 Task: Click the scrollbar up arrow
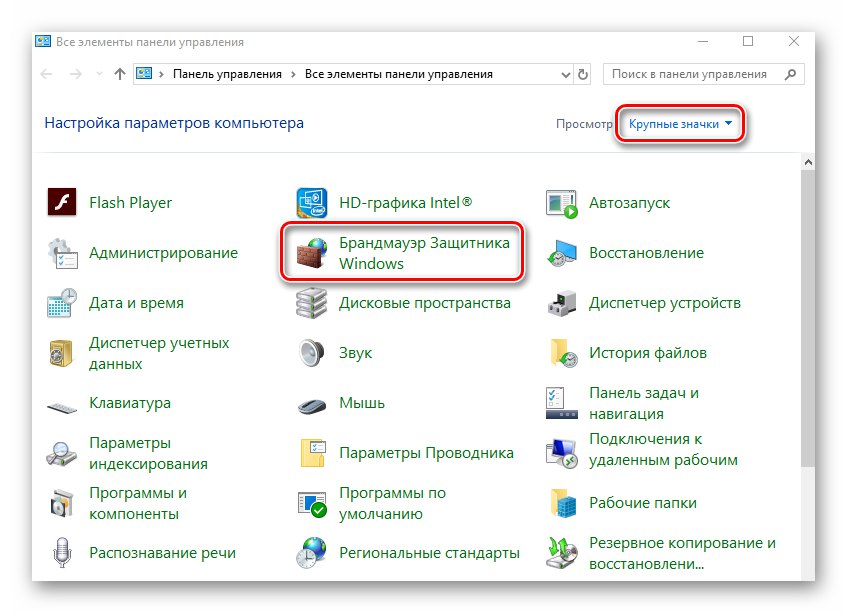pyautogui.click(x=808, y=162)
